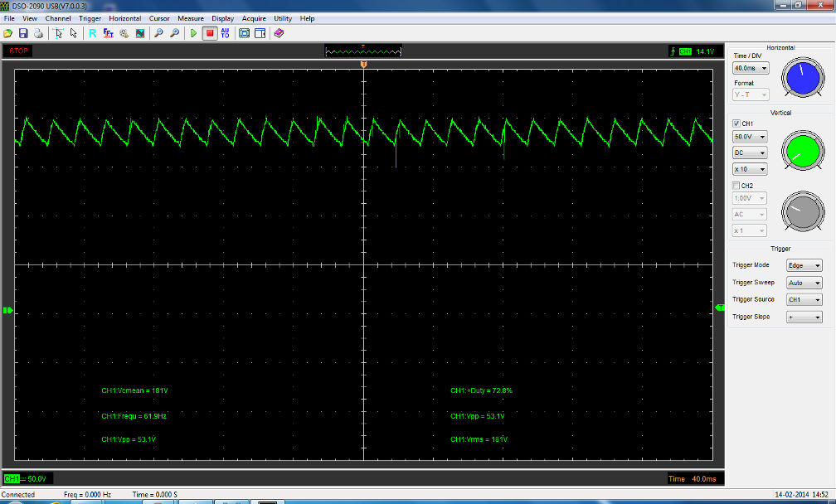
Task: Open the Utility menu
Action: (283, 18)
